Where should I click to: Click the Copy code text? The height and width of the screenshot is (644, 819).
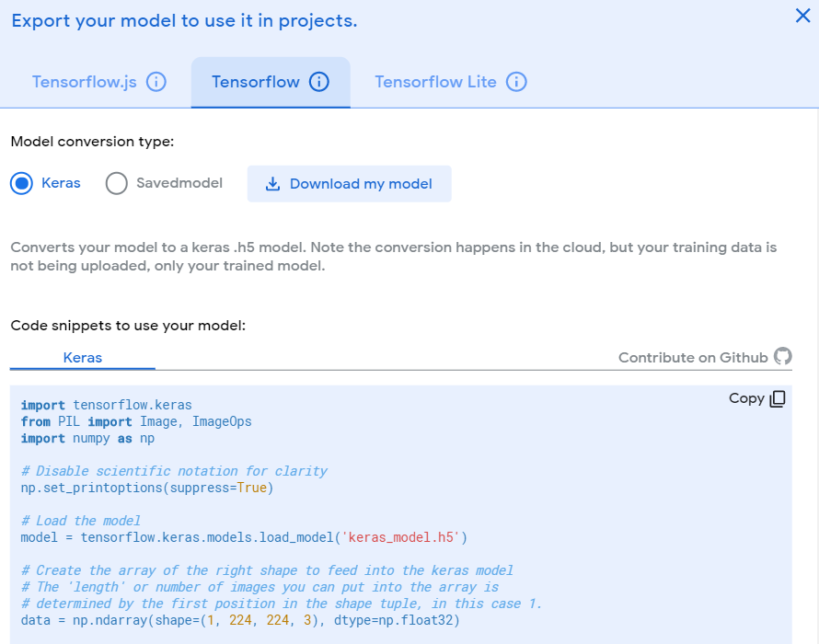[x=746, y=398]
